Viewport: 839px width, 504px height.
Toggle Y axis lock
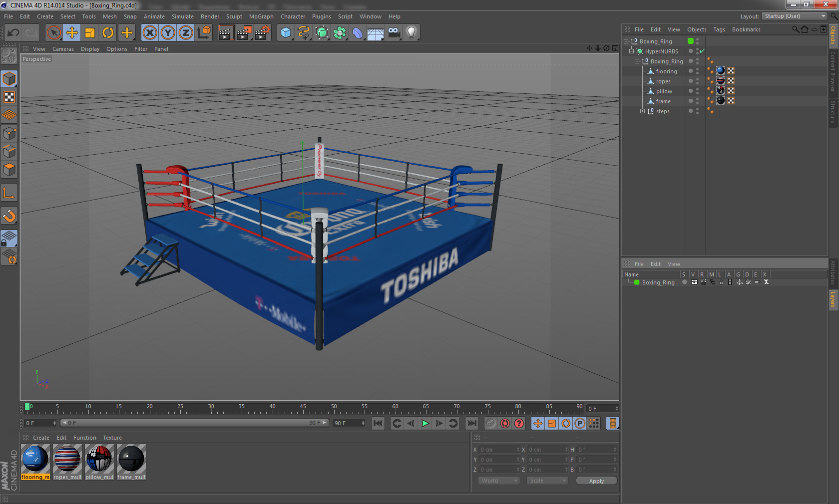pos(168,33)
